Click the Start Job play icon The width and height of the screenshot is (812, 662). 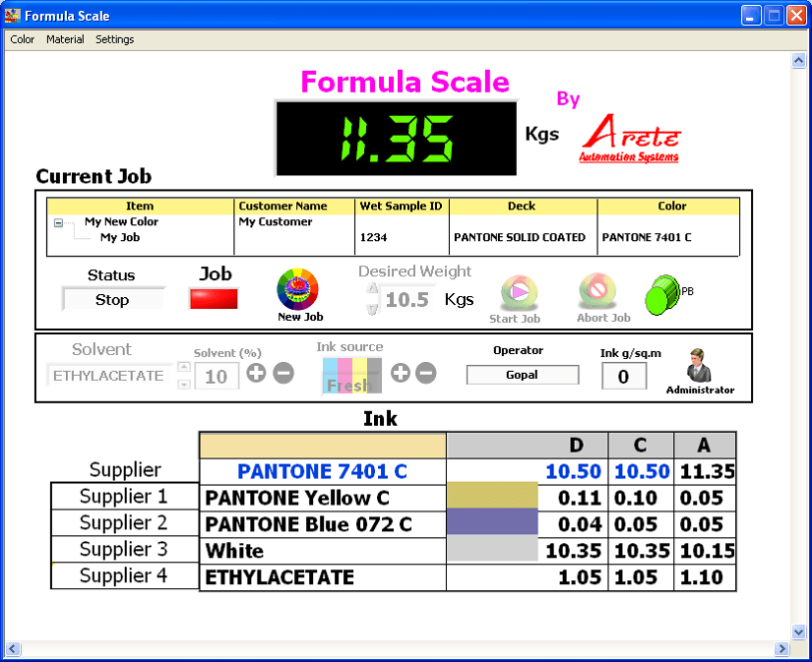tap(519, 292)
